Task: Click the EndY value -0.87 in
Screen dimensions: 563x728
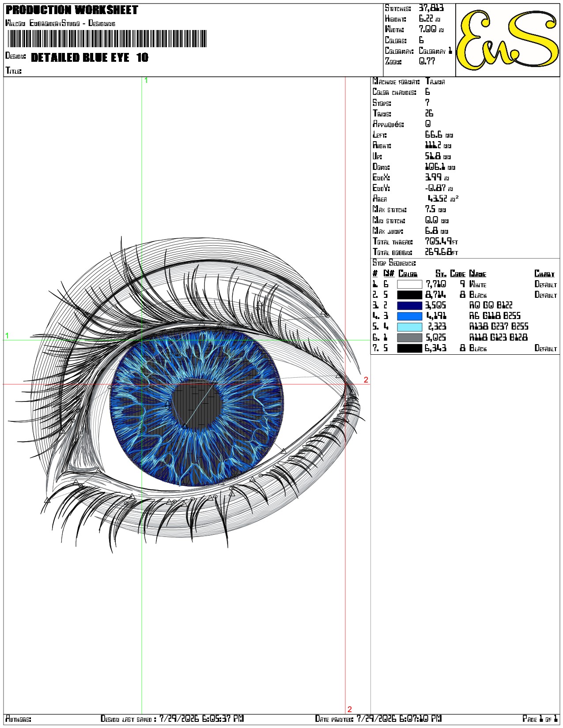Action: click(x=439, y=188)
